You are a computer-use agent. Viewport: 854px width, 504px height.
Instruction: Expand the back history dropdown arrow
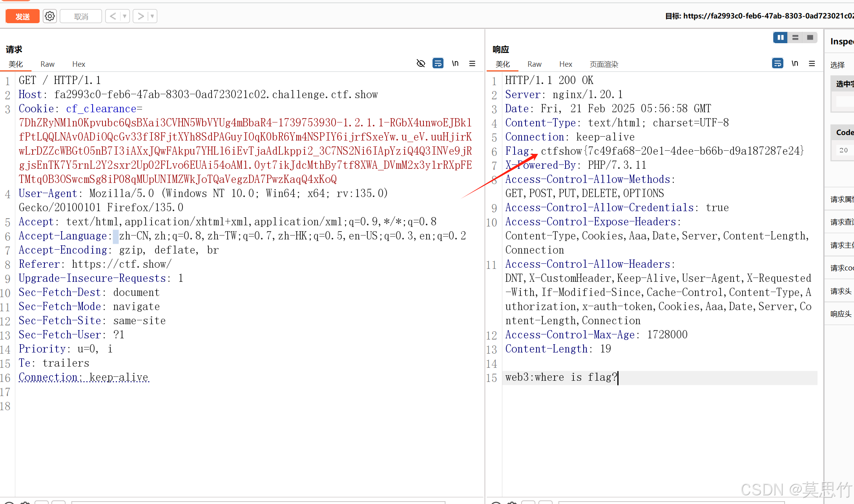(x=124, y=16)
